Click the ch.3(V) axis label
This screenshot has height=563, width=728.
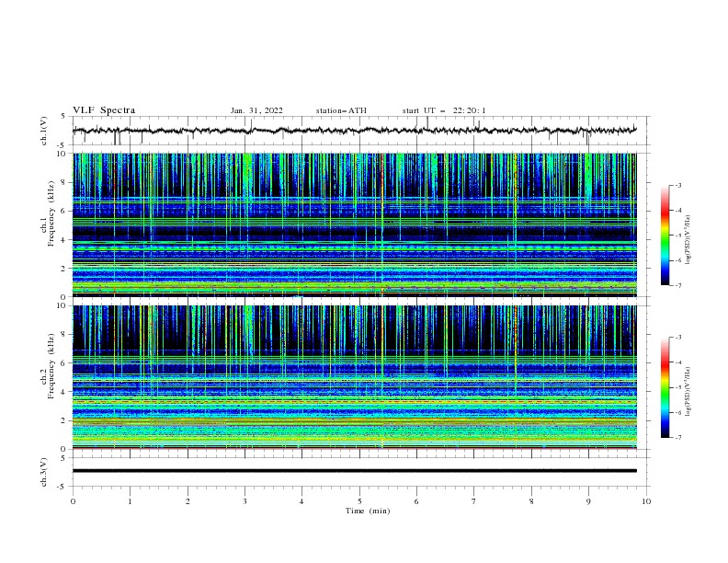[x=44, y=472]
